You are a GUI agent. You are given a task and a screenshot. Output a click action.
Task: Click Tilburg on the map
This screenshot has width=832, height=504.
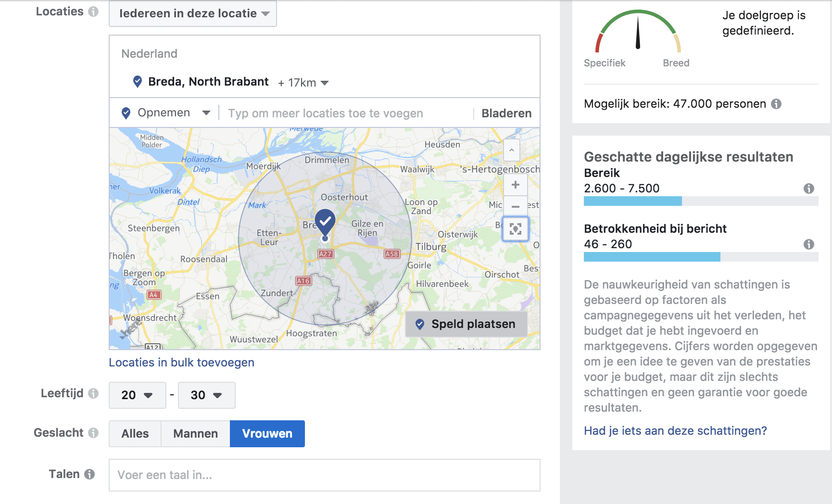(431, 247)
